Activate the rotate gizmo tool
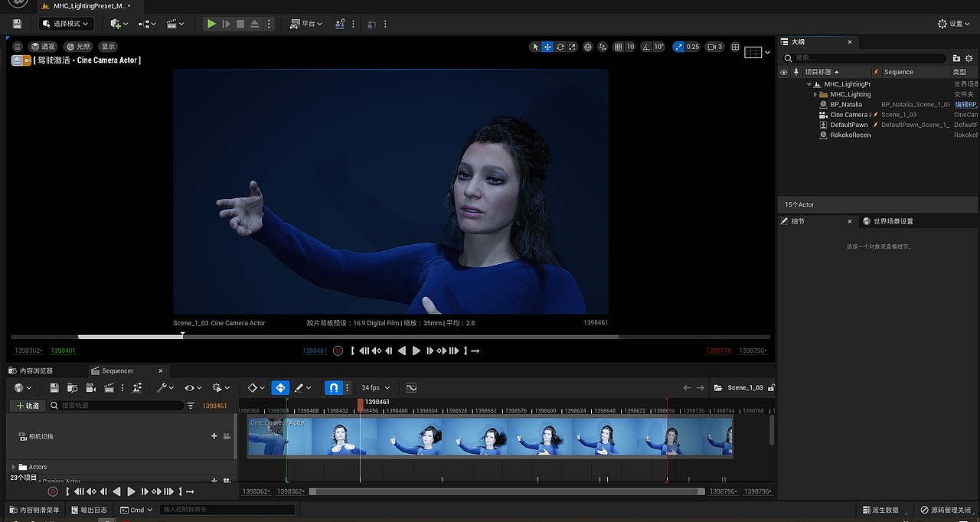The height and width of the screenshot is (522, 980). pos(560,47)
